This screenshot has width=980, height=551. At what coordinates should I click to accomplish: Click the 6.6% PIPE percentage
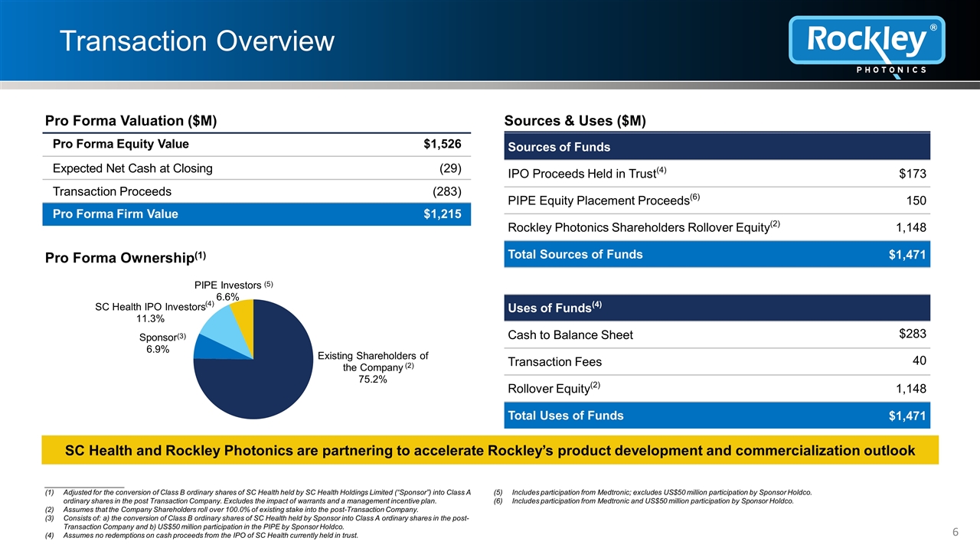pos(228,297)
